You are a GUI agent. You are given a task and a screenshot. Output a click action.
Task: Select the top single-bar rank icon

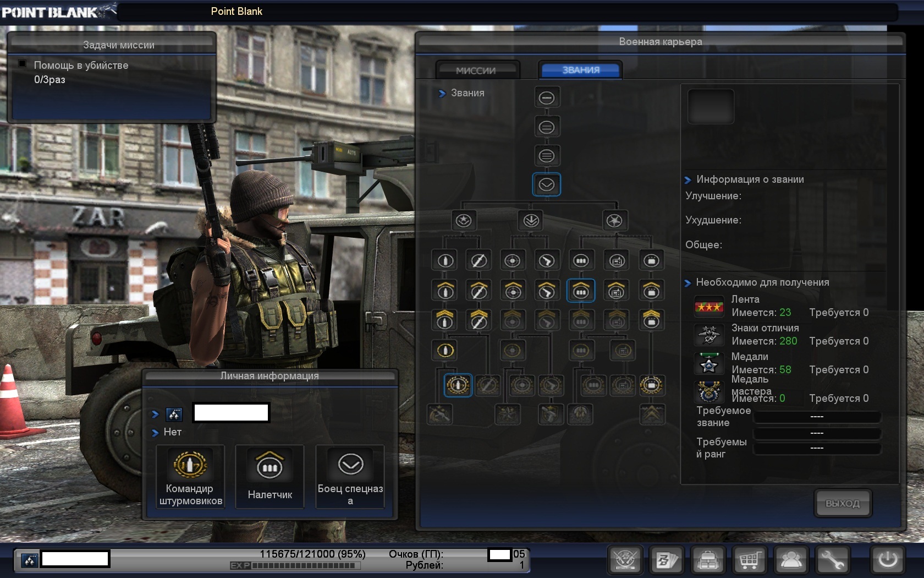click(546, 98)
